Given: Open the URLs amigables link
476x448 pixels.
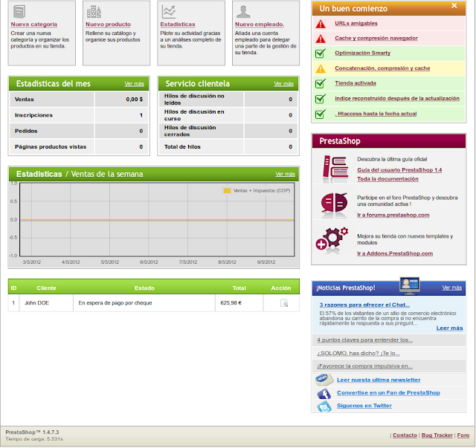Looking at the screenshot, I should point(356,23).
